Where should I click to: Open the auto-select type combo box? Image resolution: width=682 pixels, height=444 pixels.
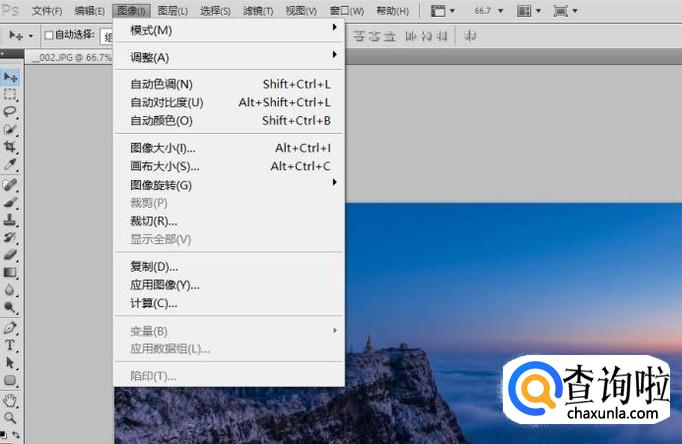coord(107,37)
